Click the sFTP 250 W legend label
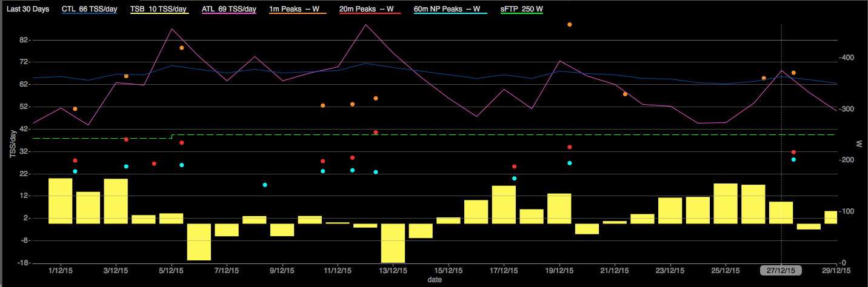This screenshot has height=287, width=868. click(521, 10)
